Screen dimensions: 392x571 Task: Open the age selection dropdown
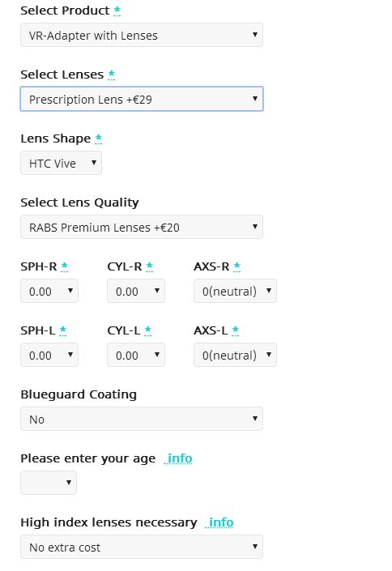coord(49,483)
